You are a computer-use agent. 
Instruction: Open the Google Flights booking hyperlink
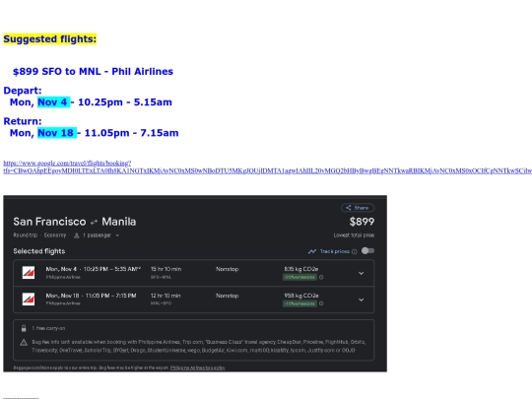point(267,166)
